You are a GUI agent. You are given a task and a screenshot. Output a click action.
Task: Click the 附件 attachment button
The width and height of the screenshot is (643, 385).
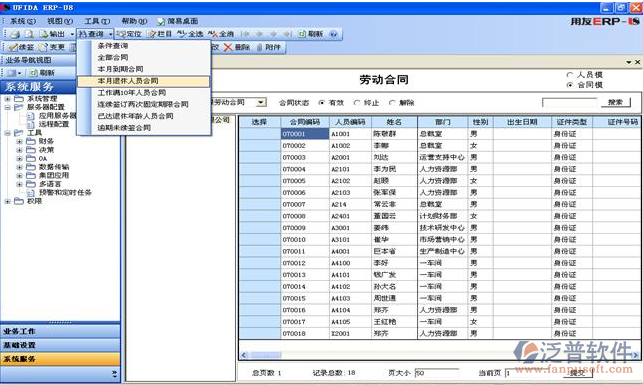269,47
